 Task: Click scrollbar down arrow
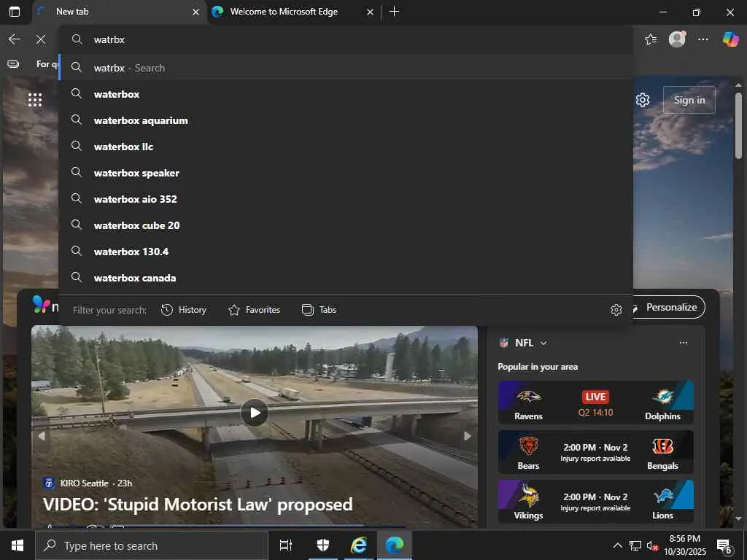pos(738,518)
